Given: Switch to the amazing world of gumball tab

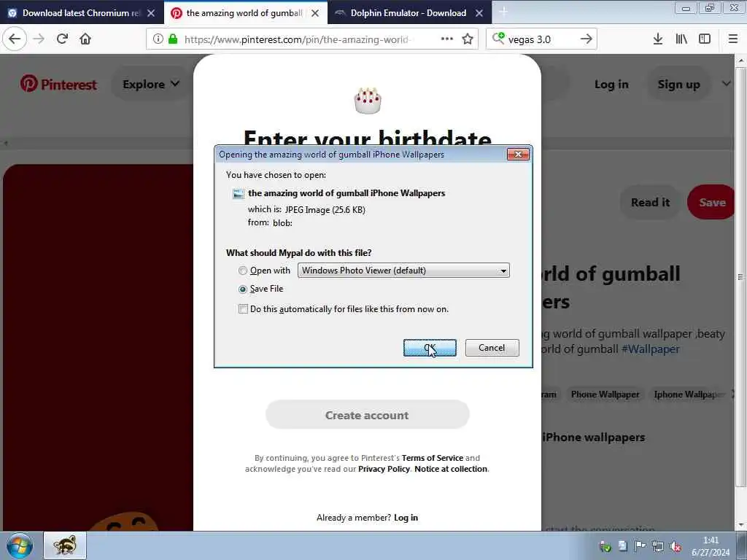Looking at the screenshot, I should (244, 13).
